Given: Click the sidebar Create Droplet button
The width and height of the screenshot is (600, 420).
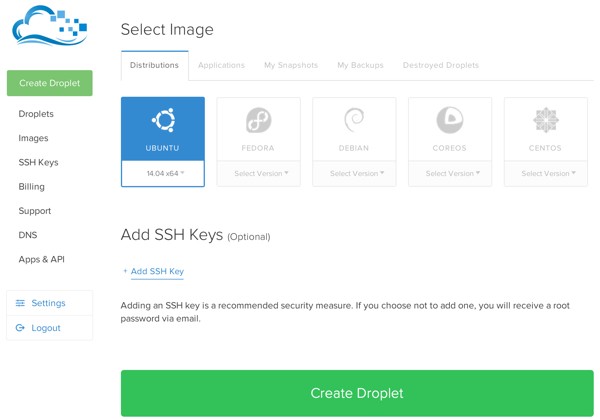Looking at the screenshot, I should tap(50, 83).
